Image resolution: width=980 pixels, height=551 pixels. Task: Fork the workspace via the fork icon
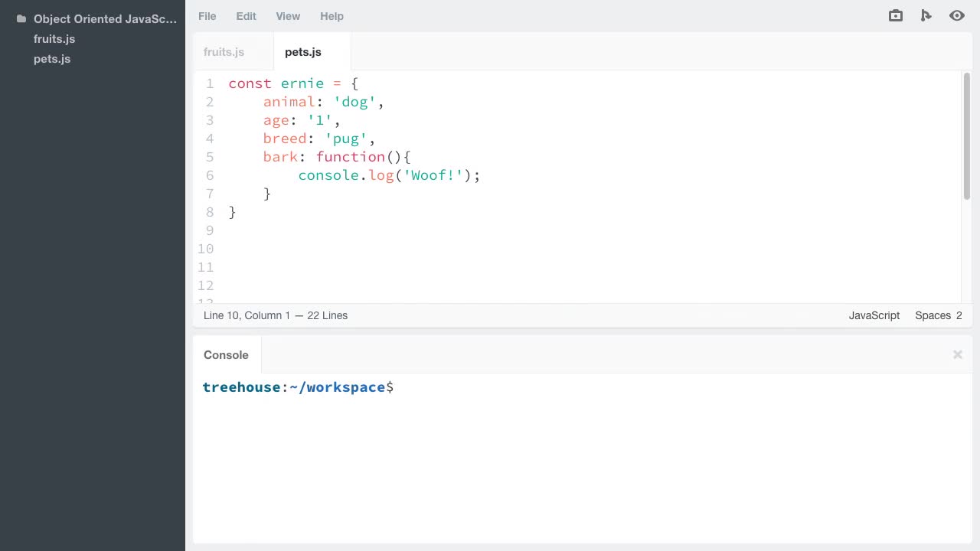(x=926, y=15)
